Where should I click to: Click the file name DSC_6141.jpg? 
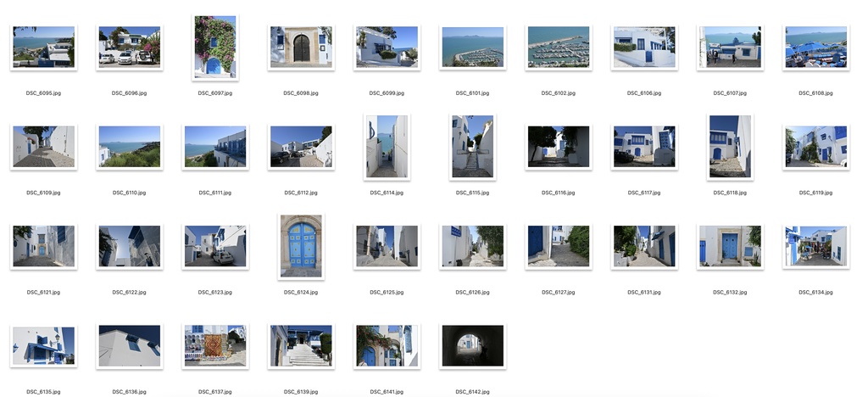click(387, 391)
